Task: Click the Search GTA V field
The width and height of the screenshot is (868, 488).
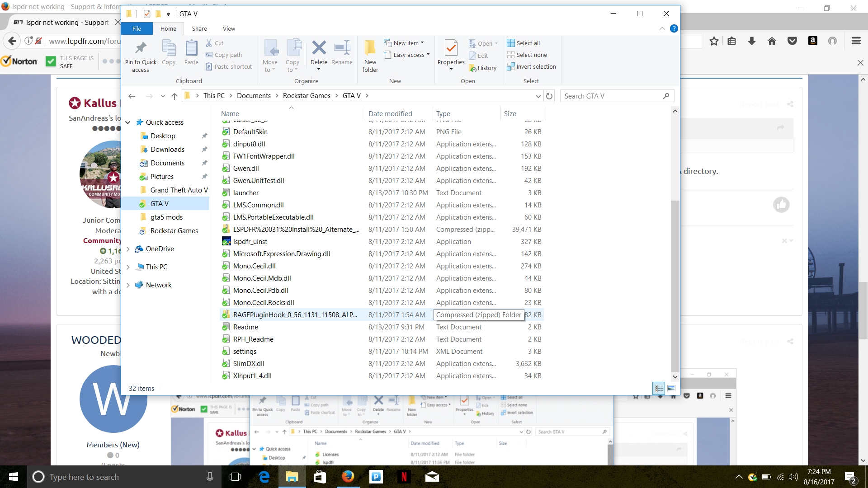Action: (x=611, y=96)
